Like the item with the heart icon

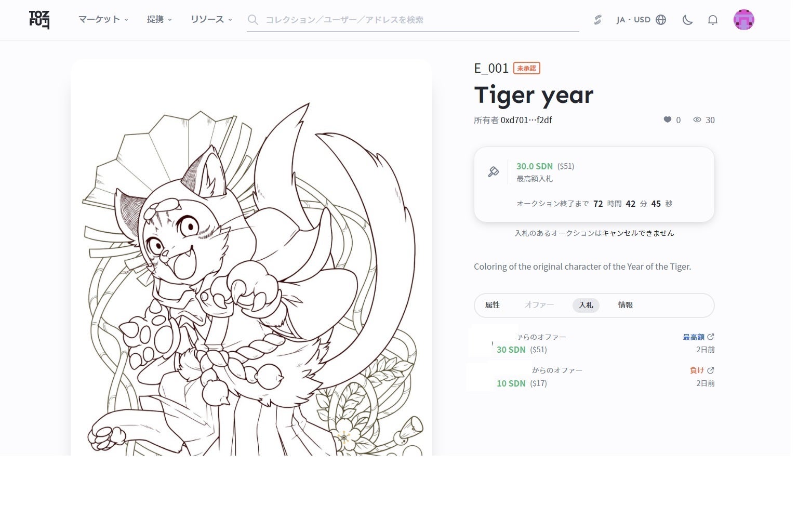point(668,119)
